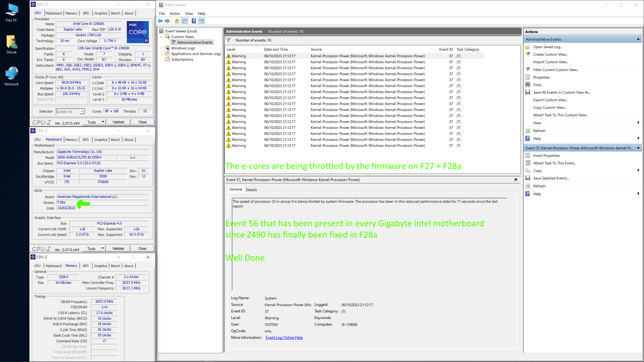
Task: Click Find action with binoculars icon
Action: pyautogui.click(x=538, y=85)
